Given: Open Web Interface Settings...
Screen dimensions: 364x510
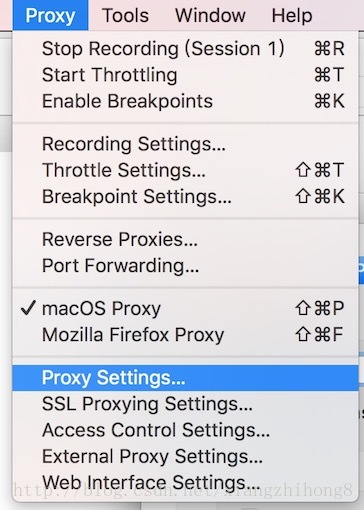Looking at the screenshot, I should click(x=185, y=482).
